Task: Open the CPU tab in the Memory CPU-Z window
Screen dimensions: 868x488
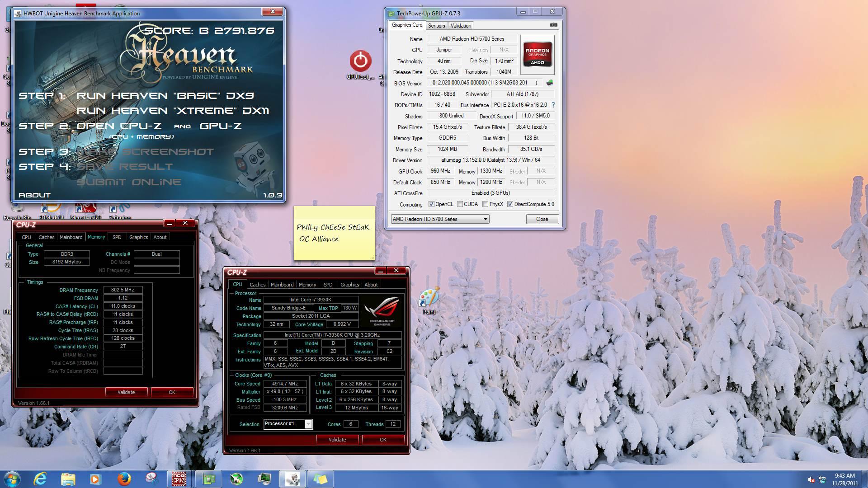Action: (x=26, y=237)
